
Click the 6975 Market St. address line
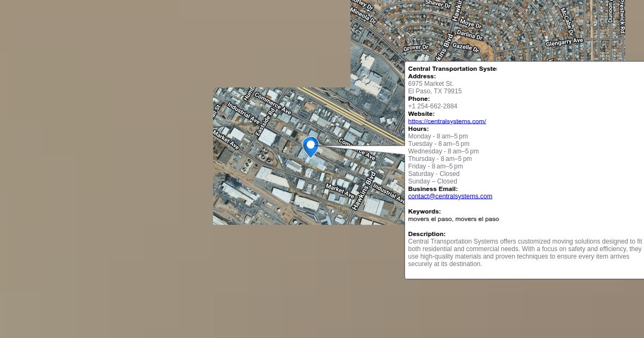point(430,84)
